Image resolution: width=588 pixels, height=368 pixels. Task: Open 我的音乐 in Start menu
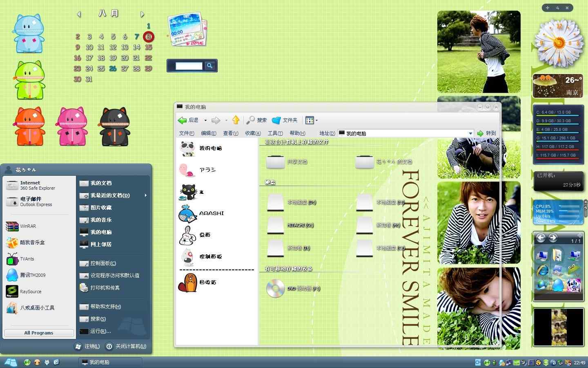[113, 220]
